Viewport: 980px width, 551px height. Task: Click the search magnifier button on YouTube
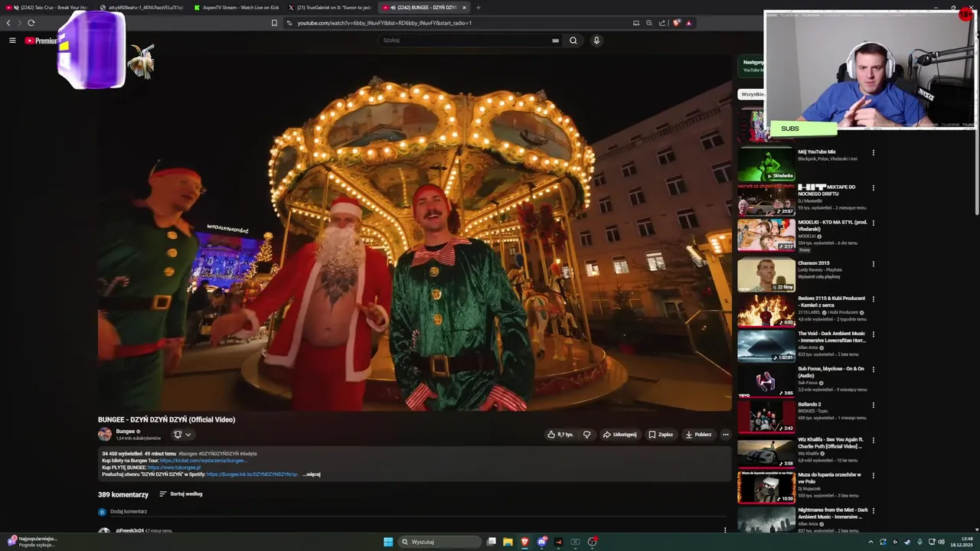click(573, 41)
